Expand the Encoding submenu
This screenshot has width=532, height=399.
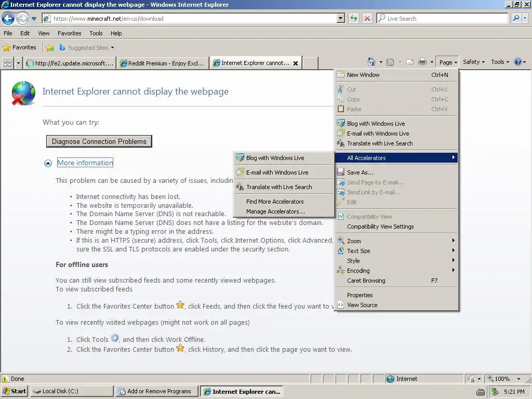pos(396,270)
